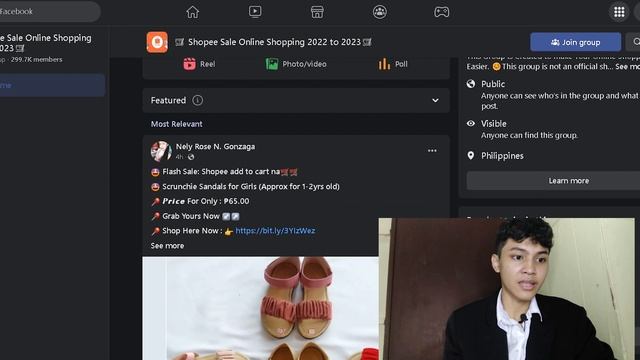640x360 pixels.
Task: Click the Visible eye icon
Action: tap(471, 123)
